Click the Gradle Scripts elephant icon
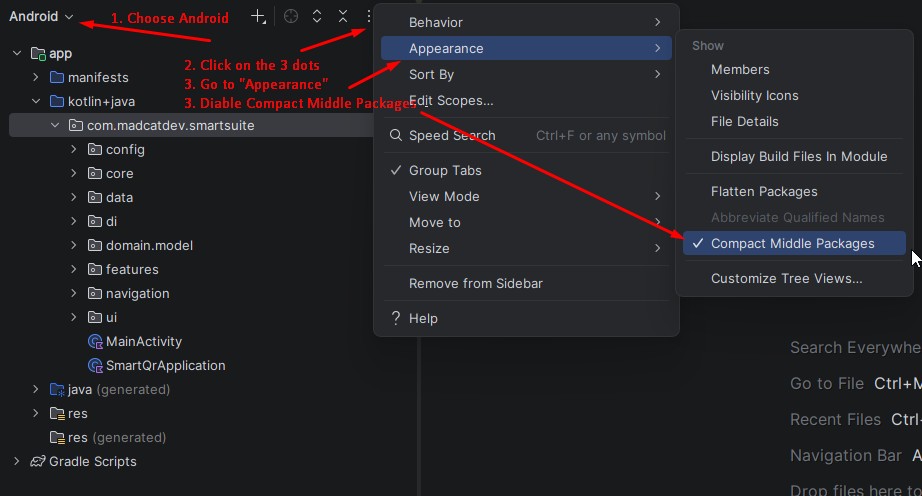Screen dimensions: 922x496 38,461
